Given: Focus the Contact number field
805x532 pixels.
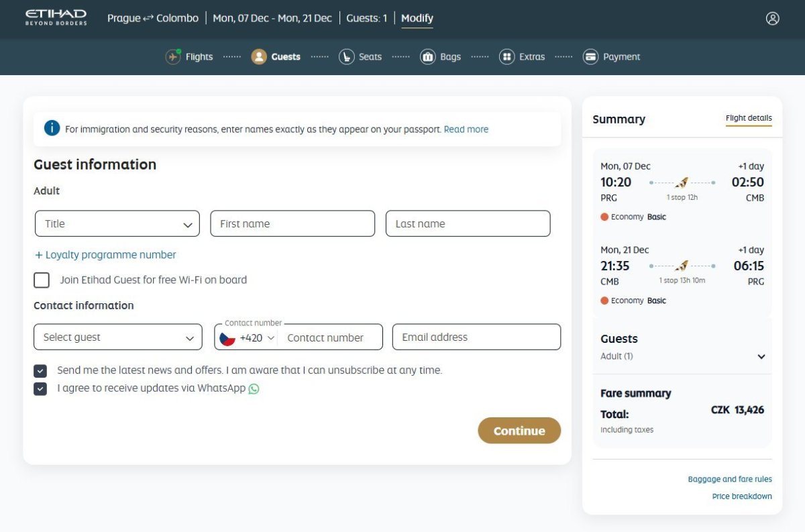Looking at the screenshot, I should (331, 338).
